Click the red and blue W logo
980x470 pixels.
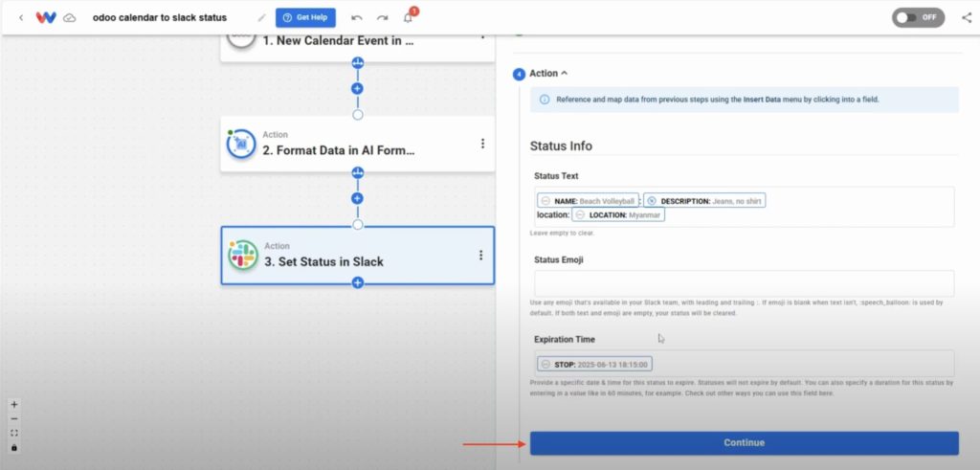(46, 17)
